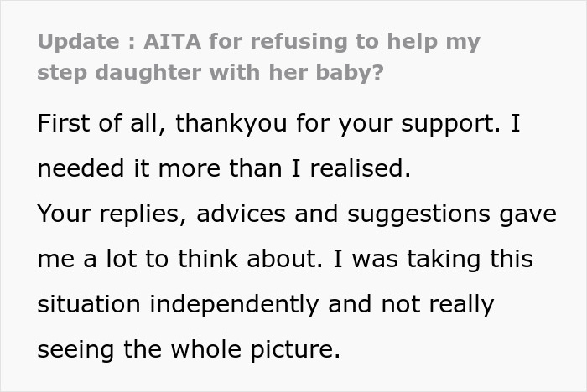Click the word "independently" in the body
587x392 pixels.
pyautogui.click(x=234, y=305)
